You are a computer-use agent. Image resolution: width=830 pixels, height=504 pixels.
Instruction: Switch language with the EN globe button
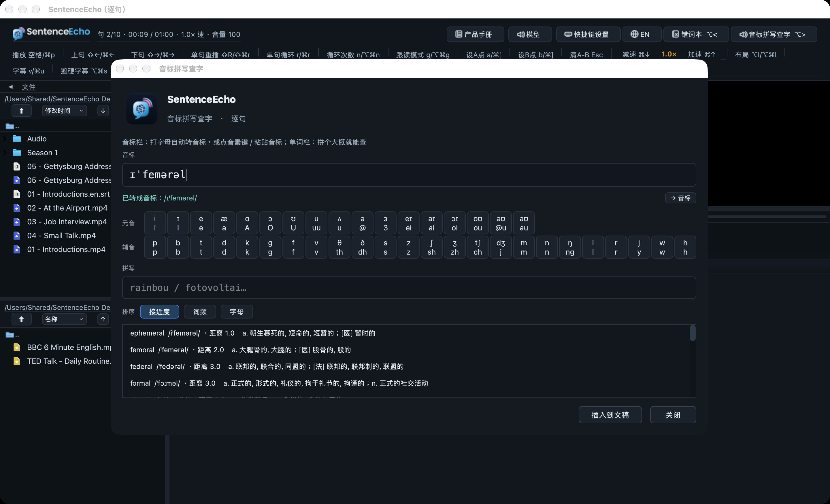[x=641, y=34]
